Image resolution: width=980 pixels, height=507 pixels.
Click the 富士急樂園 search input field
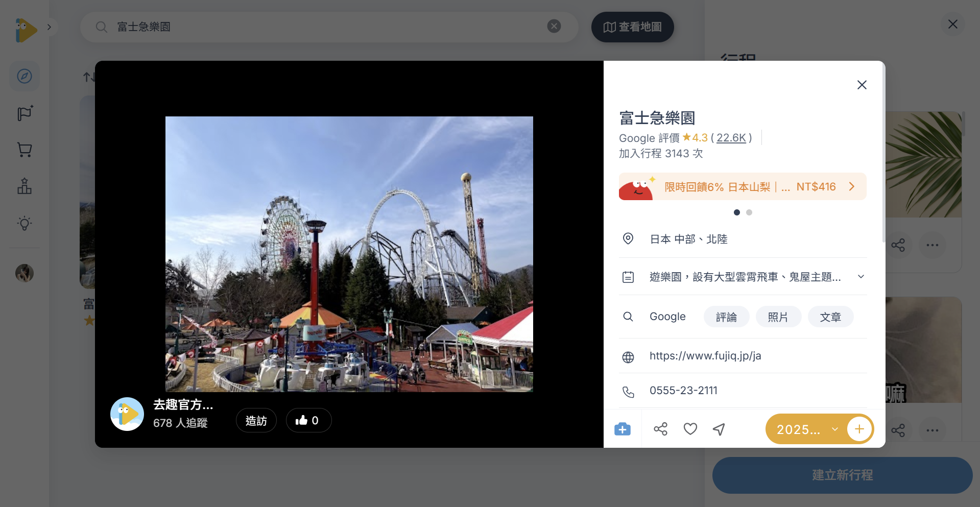pyautogui.click(x=329, y=27)
